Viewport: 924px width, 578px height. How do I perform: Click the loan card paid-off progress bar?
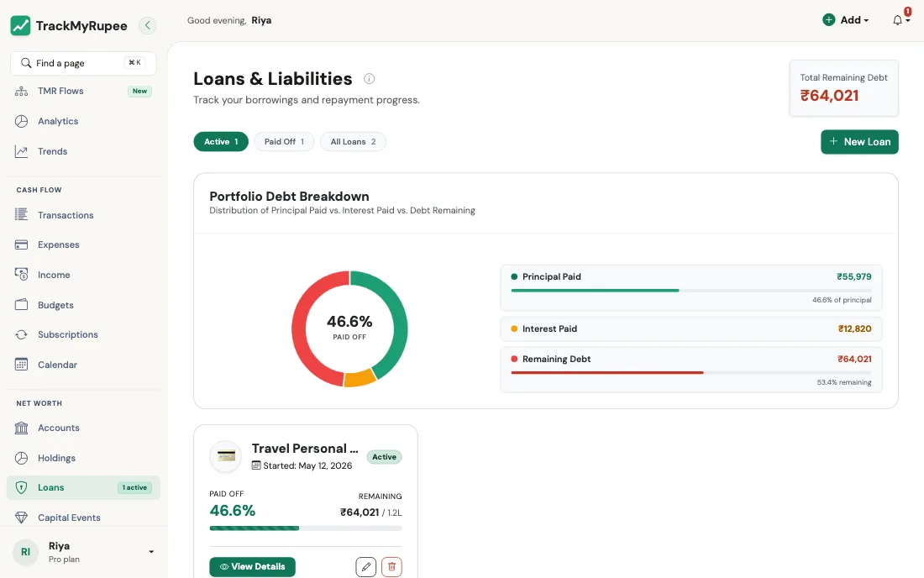(x=306, y=528)
